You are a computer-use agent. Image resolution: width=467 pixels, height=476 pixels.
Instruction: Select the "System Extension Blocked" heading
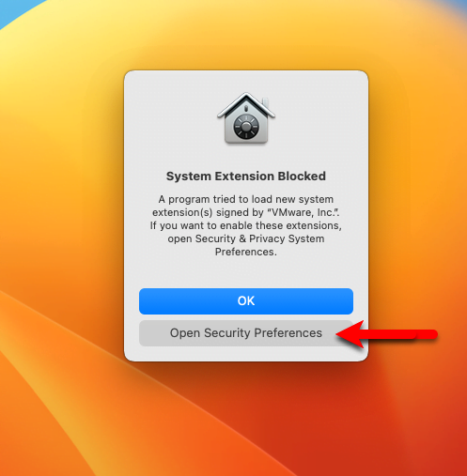246,177
